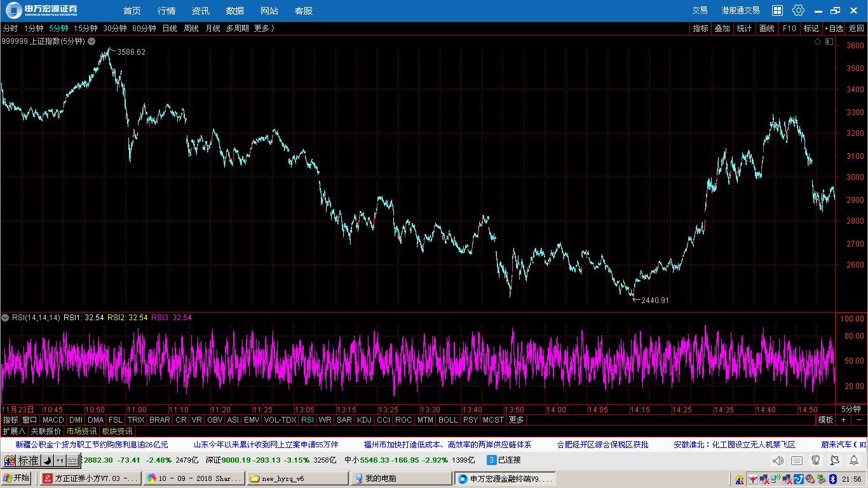Viewport: 868px width, 488px height.
Task: Click the speaker icon in status bar
Action: tap(778, 460)
